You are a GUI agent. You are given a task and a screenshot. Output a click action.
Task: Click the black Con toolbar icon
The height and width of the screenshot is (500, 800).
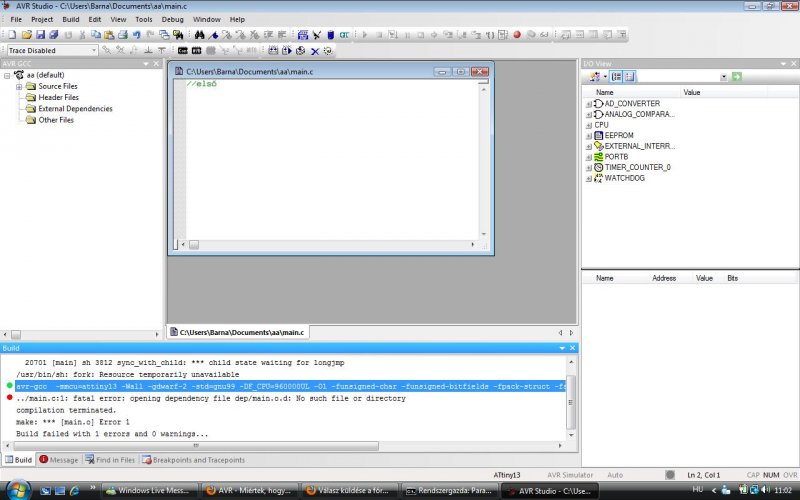coord(183,51)
